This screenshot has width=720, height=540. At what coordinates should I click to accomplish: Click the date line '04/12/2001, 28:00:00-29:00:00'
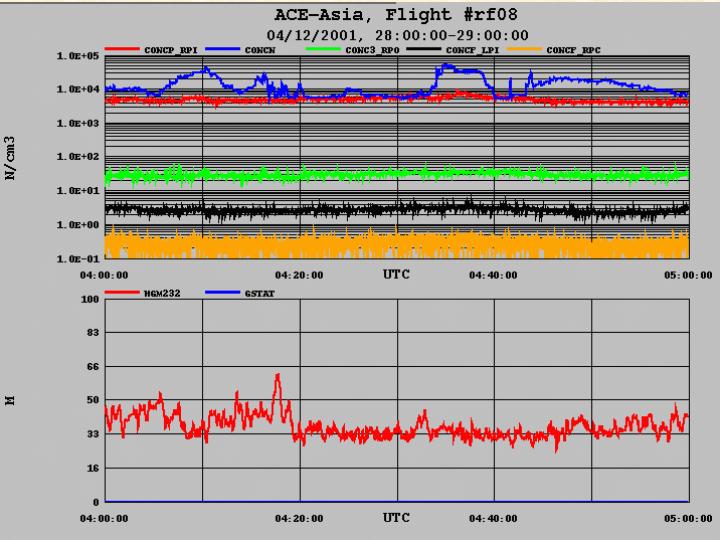(397, 35)
